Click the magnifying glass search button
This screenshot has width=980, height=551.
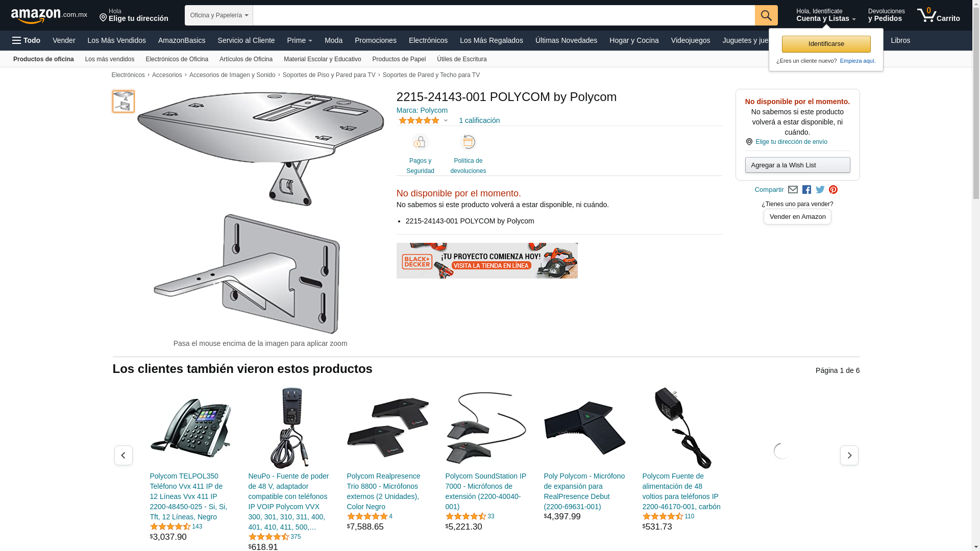(x=766, y=15)
